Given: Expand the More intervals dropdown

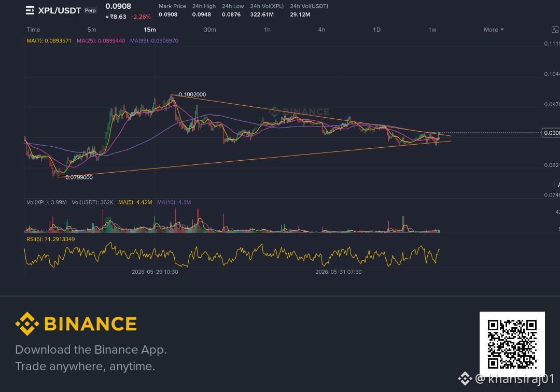Looking at the screenshot, I should pyautogui.click(x=494, y=30).
